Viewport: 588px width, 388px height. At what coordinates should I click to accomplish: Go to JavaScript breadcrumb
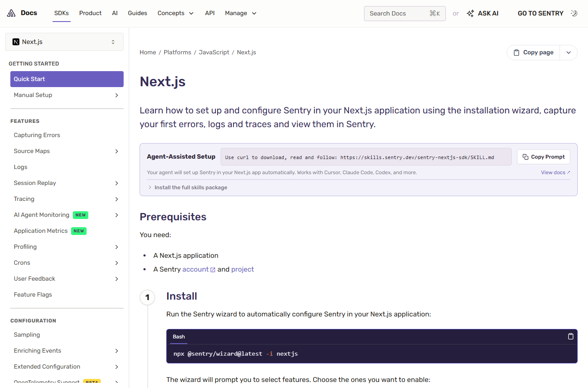pyautogui.click(x=214, y=53)
